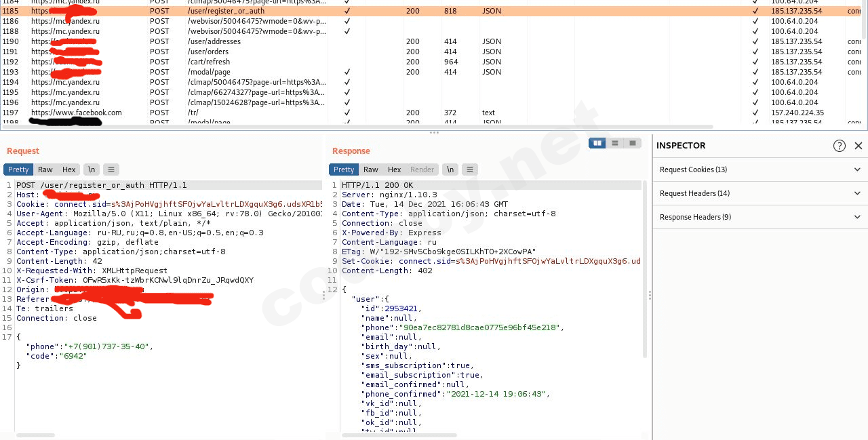Switch to side-by-side request/response layout
This screenshot has width=868, height=440.
pyautogui.click(x=597, y=143)
